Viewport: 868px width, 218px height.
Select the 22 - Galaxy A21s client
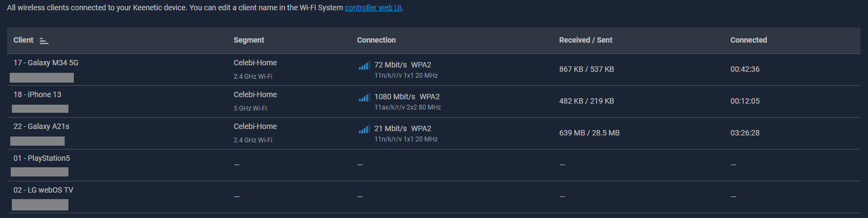point(41,126)
